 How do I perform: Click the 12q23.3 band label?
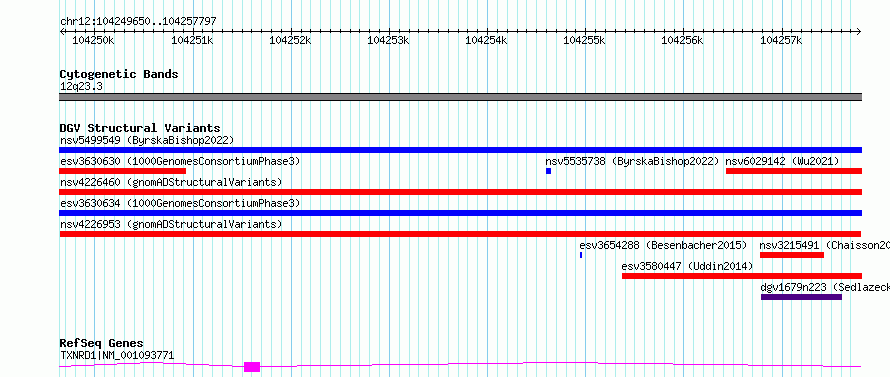82,87
